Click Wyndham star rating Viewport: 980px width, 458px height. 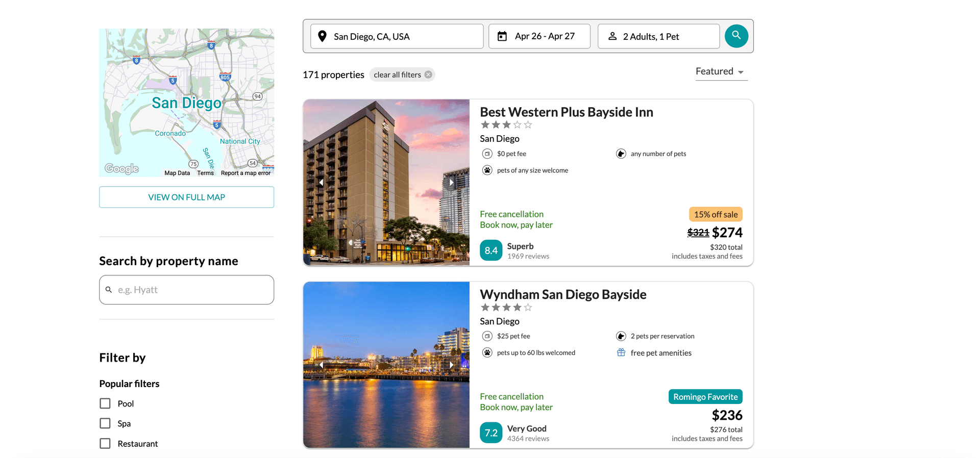506,308
